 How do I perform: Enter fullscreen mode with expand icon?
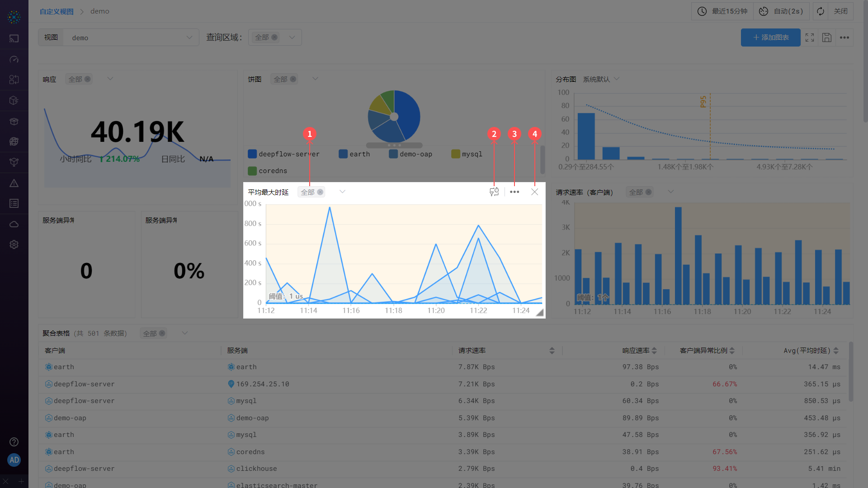(x=810, y=38)
